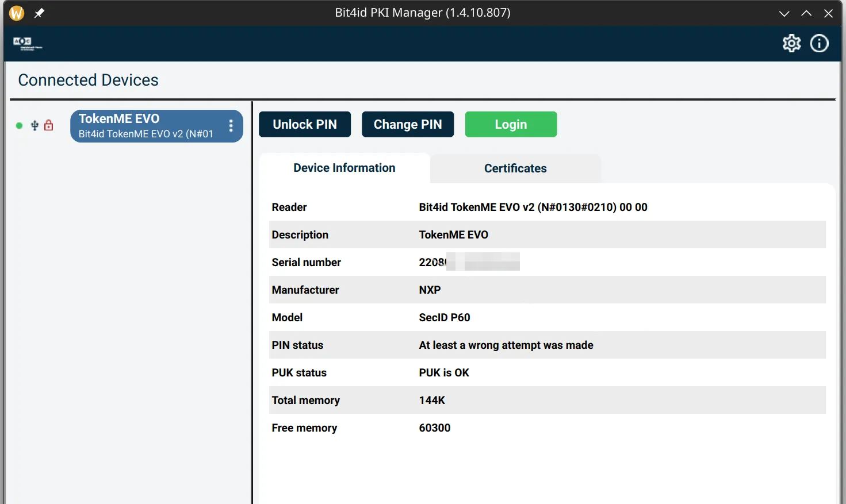Click the 'Serial number' label
The height and width of the screenshot is (504, 846).
[306, 262]
